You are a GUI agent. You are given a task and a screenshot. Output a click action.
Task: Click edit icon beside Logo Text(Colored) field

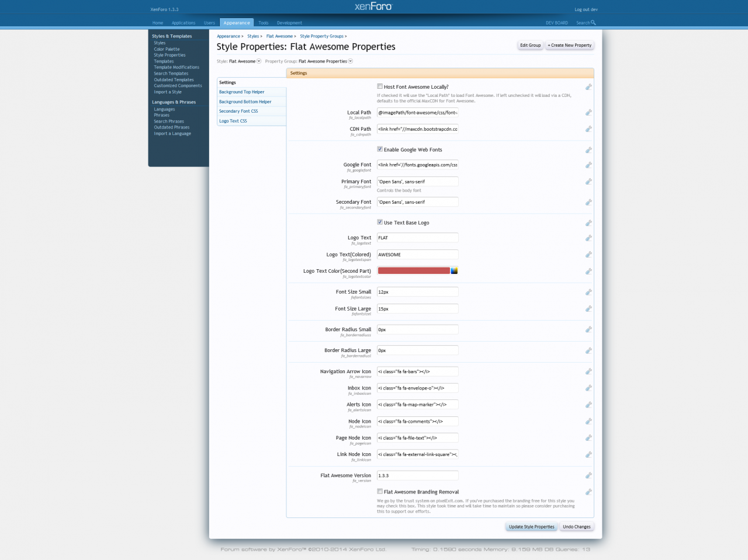(588, 255)
